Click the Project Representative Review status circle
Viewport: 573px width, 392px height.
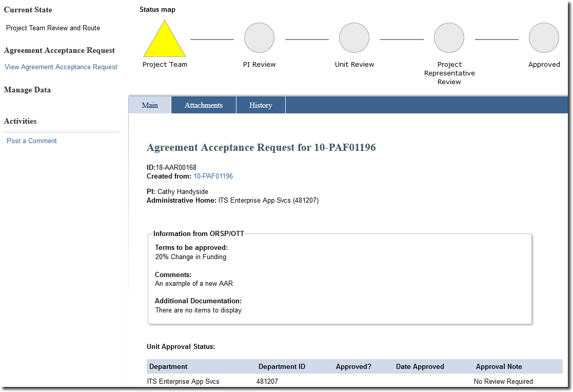pyautogui.click(x=449, y=37)
